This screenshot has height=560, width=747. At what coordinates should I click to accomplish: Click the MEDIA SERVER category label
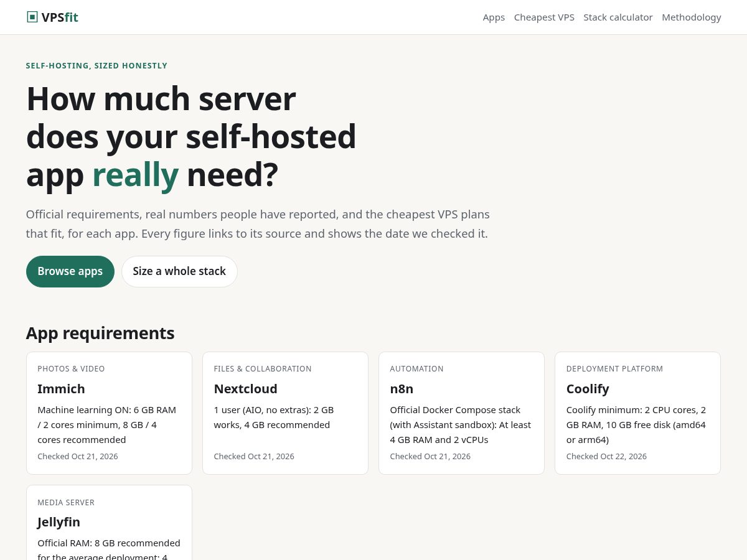[x=66, y=502]
